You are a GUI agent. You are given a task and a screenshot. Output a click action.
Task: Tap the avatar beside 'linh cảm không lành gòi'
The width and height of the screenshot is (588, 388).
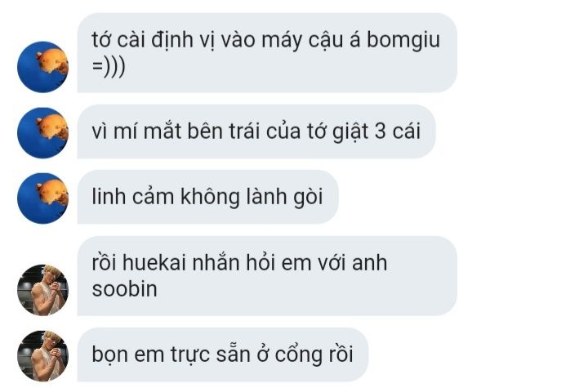coord(42,198)
